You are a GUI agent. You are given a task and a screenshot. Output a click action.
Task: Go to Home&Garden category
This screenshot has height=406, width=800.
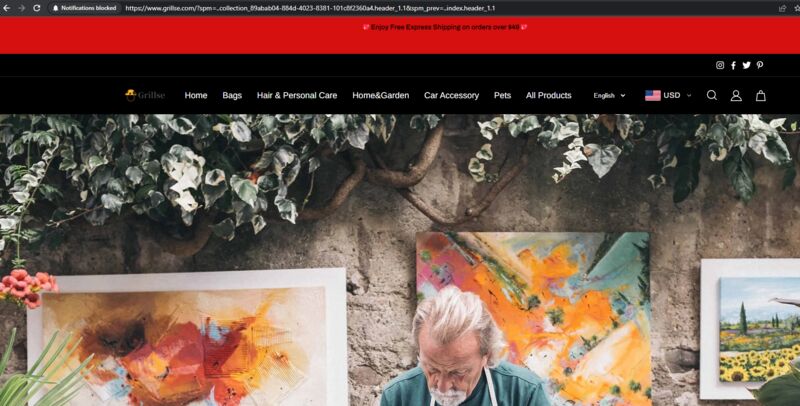pos(381,95)
